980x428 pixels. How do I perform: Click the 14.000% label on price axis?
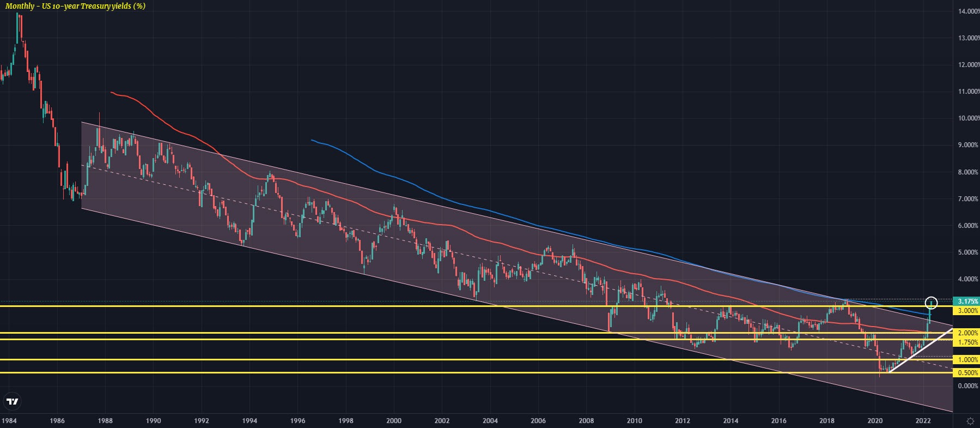click(967, 11)
